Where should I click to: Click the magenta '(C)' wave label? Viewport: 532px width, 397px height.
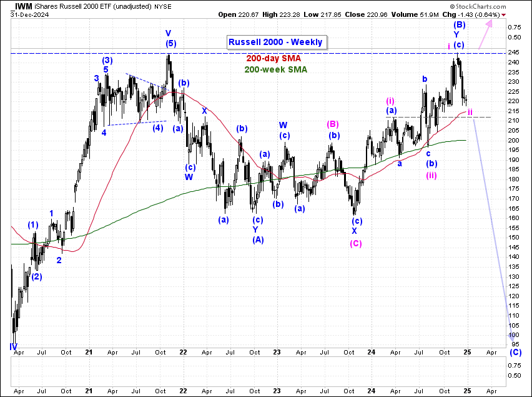(x=356, y=243)
